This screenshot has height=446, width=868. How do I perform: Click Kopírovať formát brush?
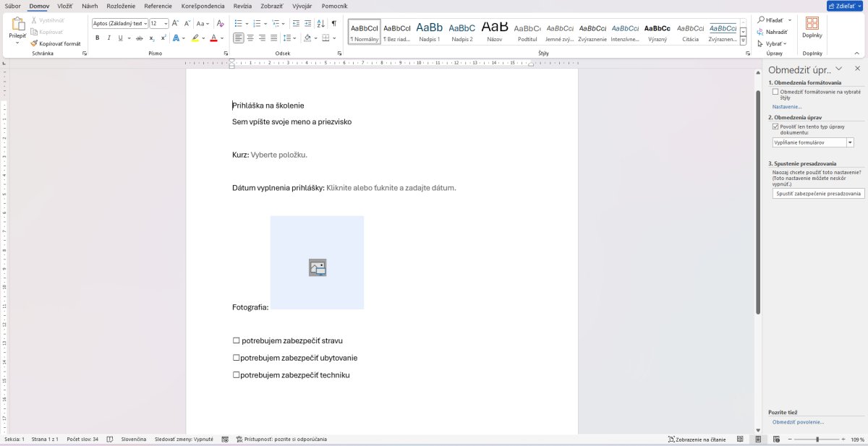pyautogui.click(x=56, y=43)
